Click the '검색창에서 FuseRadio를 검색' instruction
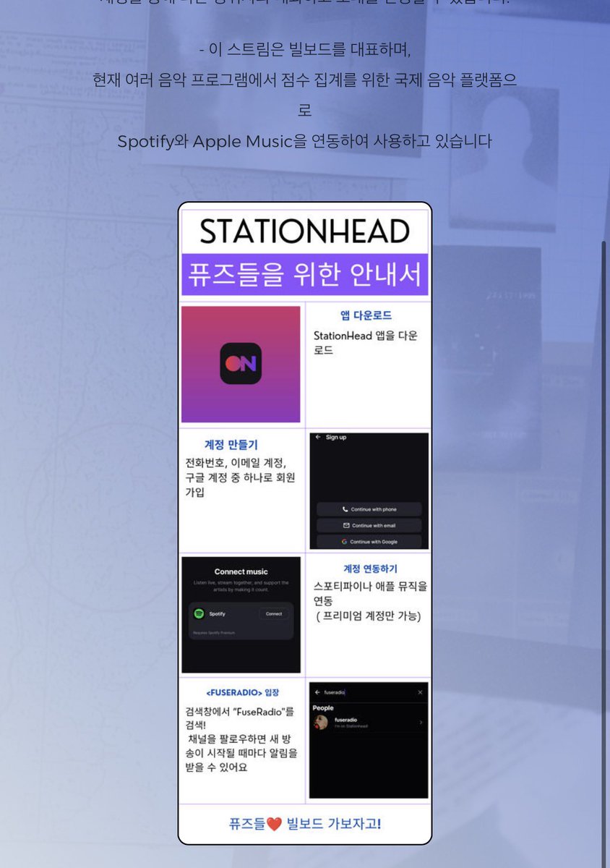This screenshot has width=610, height=868. [x=240, y=718]
